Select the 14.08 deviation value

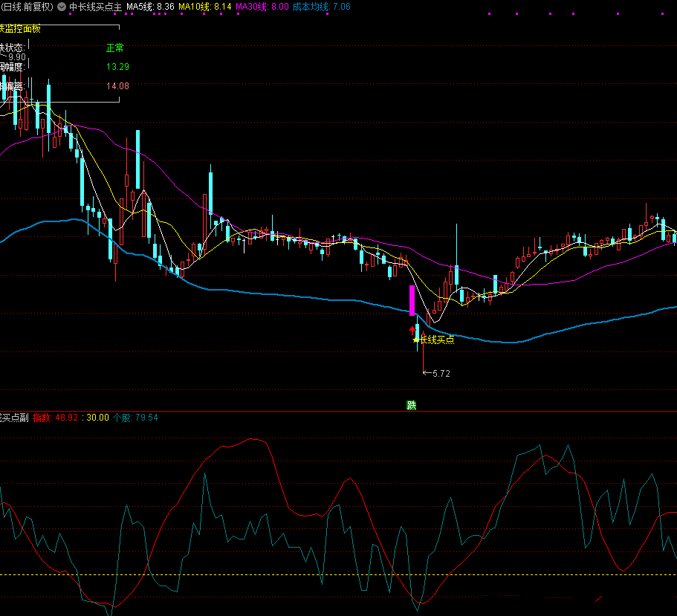click(x=117, y=86)
